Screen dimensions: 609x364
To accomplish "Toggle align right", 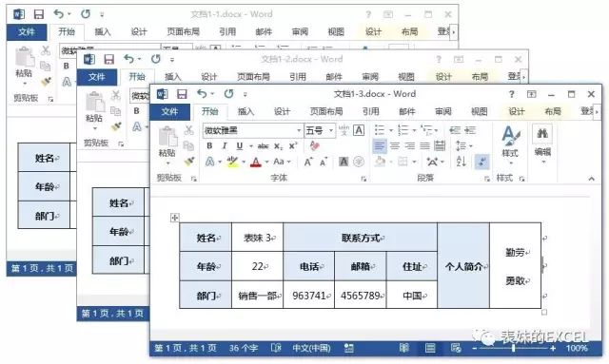I will (410, 146).
